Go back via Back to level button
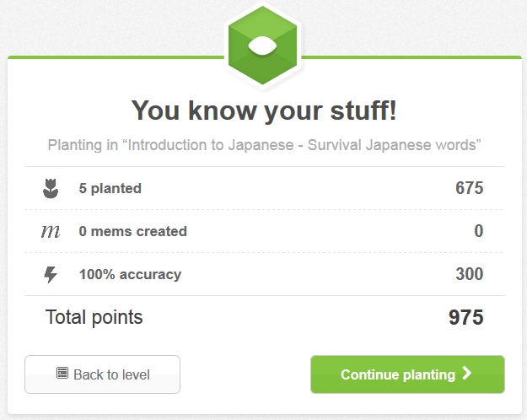The image size is (527, 420). coord(102,374)
